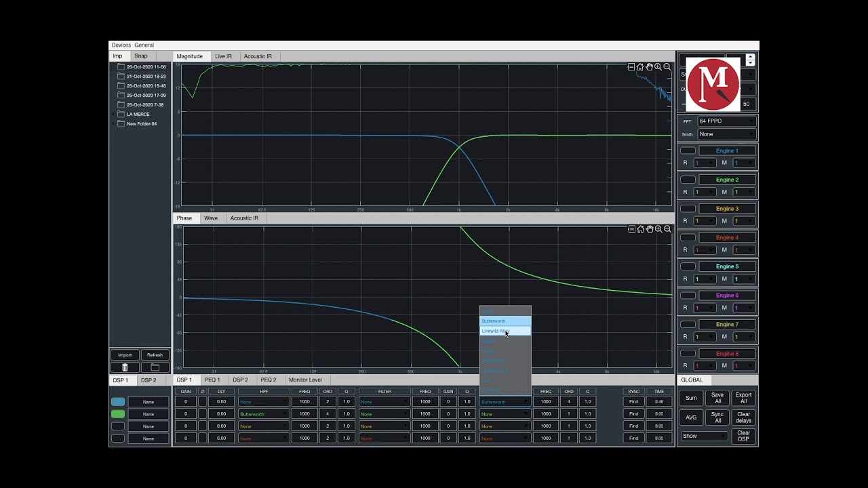Open the FFT 64 FPPO dropdown
This screenshot has width=868, height=488.
726,121
